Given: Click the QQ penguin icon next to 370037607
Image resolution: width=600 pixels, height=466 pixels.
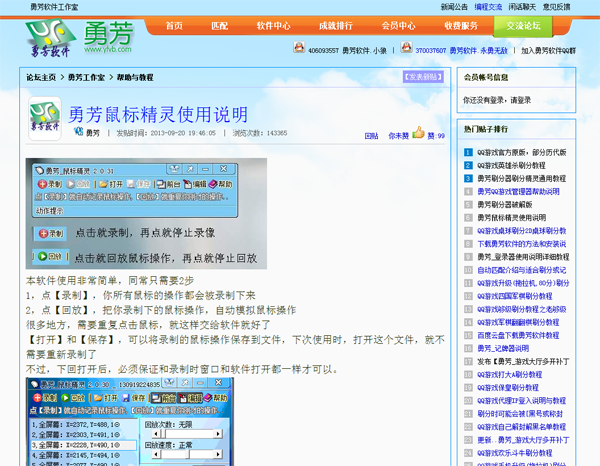Looking at the screenshot, I should pyautogui.click(x=406, y=47).
